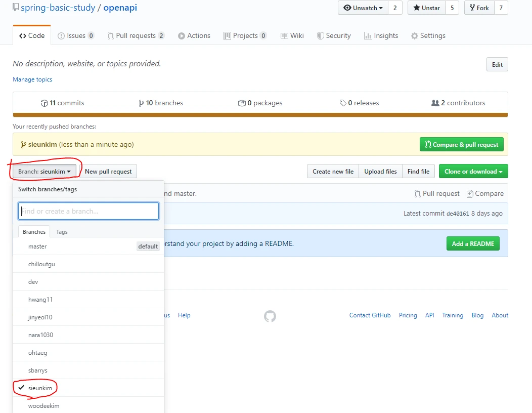The height and width of the screenshot is (413, 532).
Task: Click the branch icon beside the recently pushed sieunkim branch
Action: [x=23, y=145]
